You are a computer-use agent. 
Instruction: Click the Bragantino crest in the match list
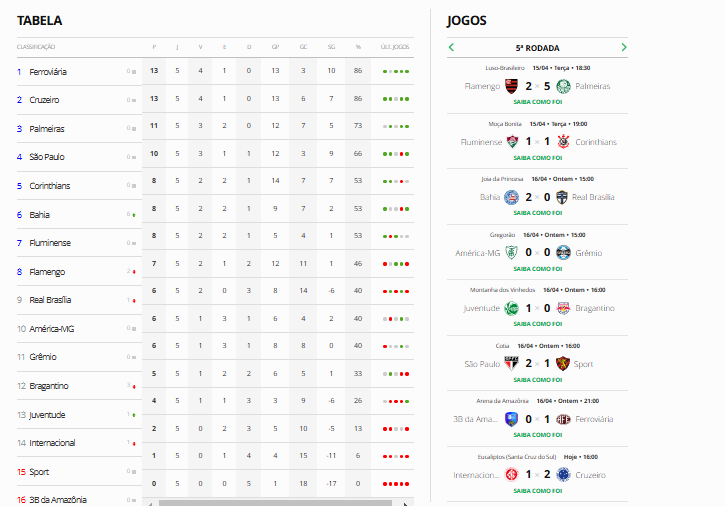(563, 308)
